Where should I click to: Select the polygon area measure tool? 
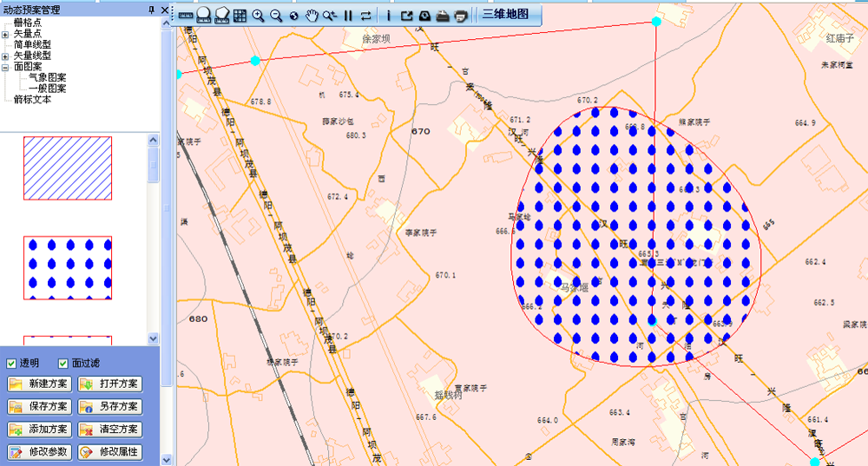click(x=221, y=15)
